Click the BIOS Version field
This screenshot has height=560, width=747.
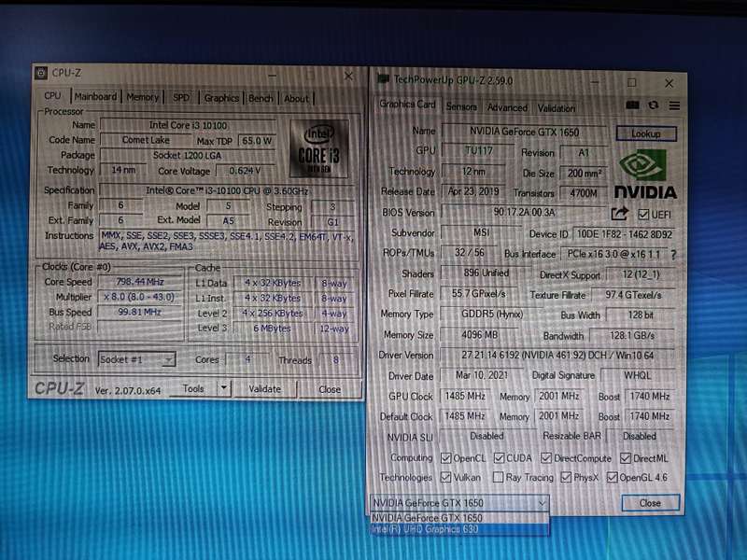524,213
